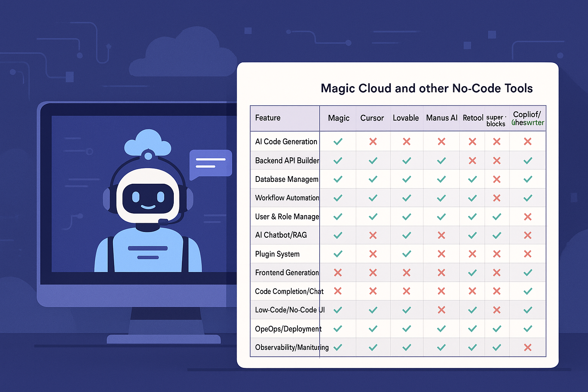Click the Copilot checkmark in Code Completion/Chat row

point(528,291)
